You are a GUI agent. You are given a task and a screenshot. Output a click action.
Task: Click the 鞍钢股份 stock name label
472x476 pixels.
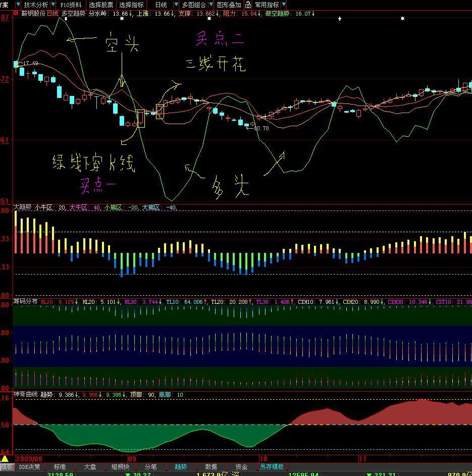pyautogui.click(x=33, y=14)
